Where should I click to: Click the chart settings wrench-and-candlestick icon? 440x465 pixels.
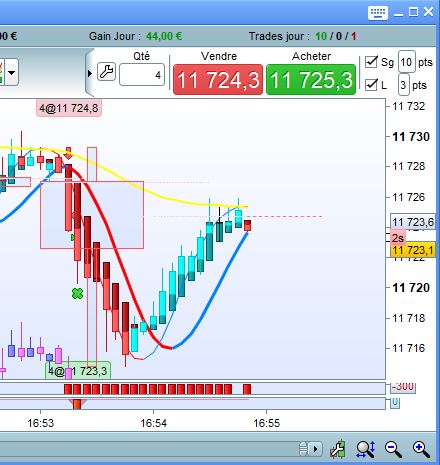point(338,449)
